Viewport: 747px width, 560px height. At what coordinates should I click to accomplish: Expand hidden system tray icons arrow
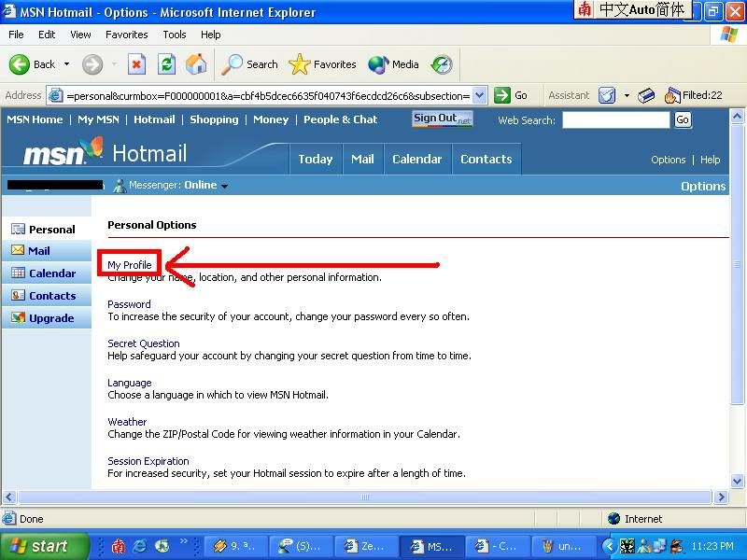(x=609, y=546)
